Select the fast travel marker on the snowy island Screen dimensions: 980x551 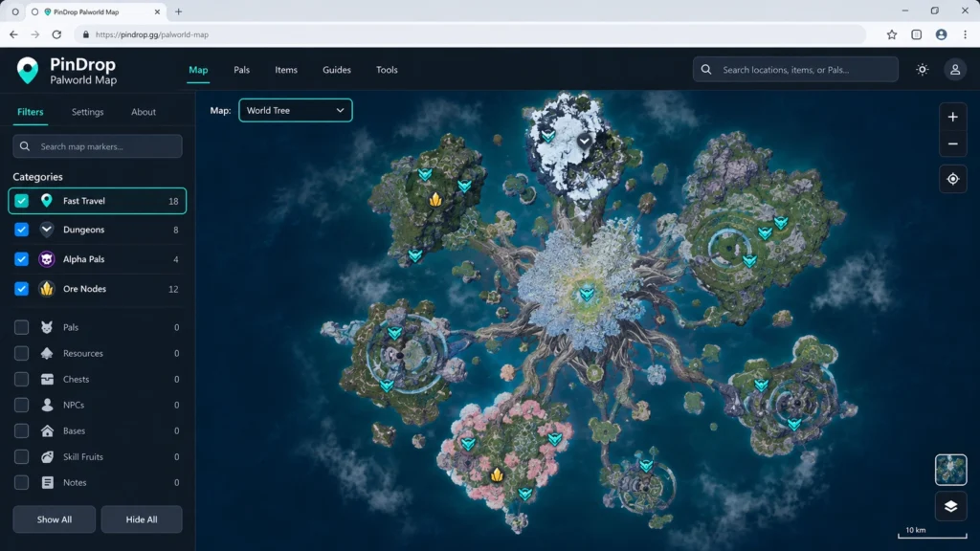548,136
